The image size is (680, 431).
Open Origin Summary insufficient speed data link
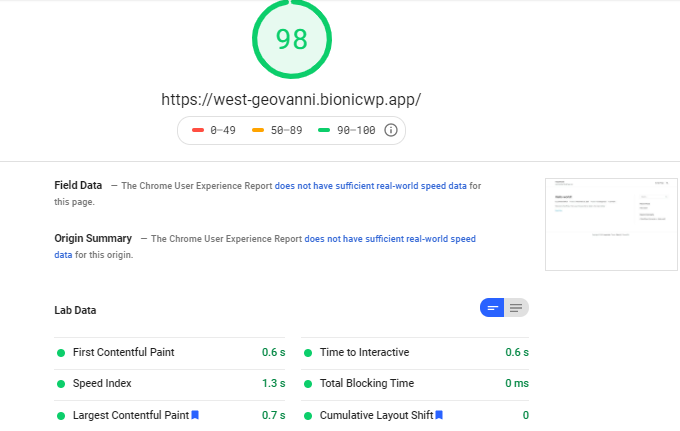[265, 247]
